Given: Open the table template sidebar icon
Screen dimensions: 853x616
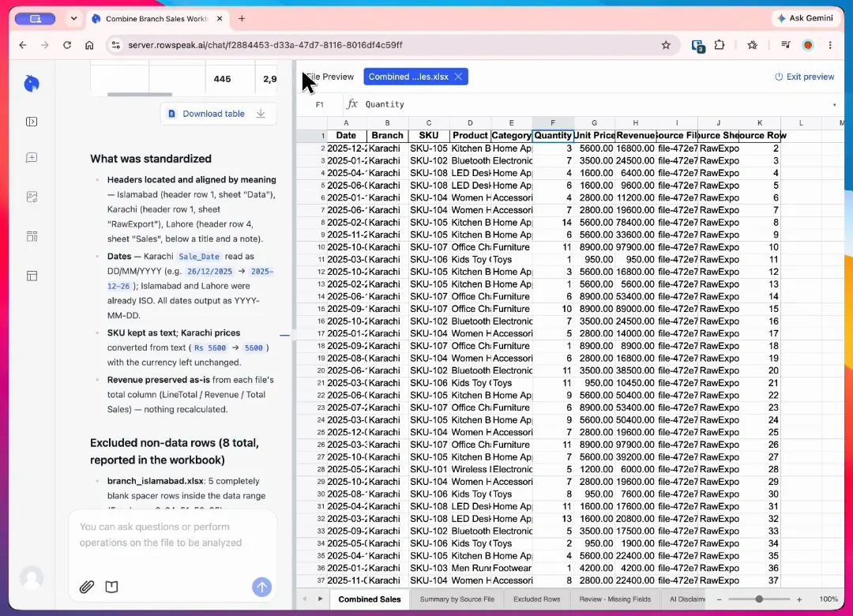Looking at the screenshot, I should point(32,276).
